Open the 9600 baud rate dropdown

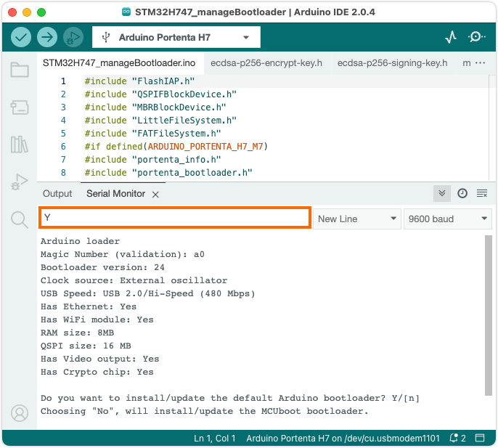pos(447,219)
